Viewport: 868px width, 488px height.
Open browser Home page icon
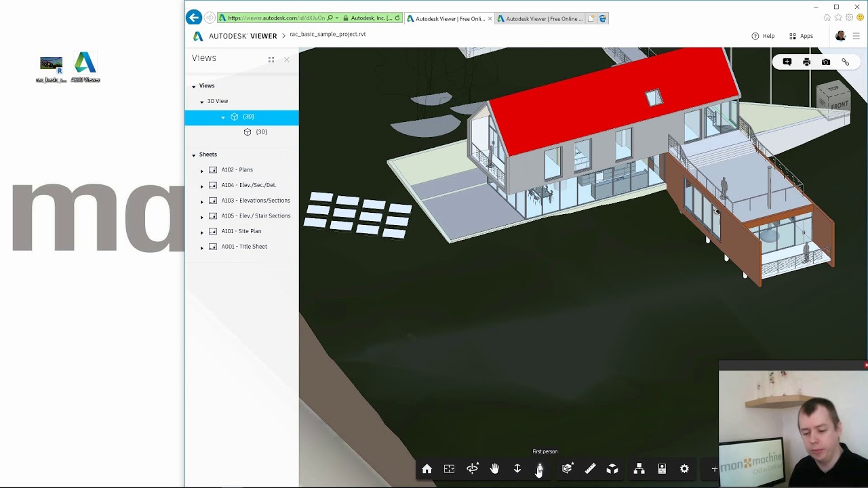[827, 18]
